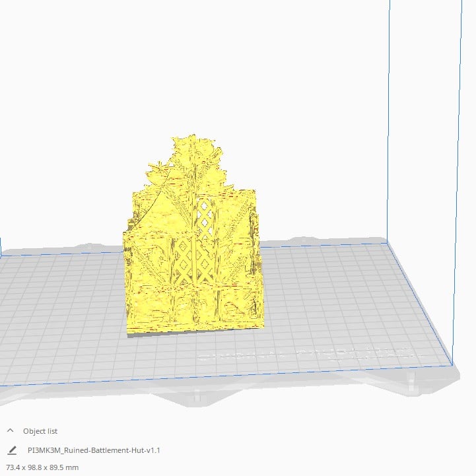Select PI3MK3M_Ruined-Battlement-Hut-v1.1 in object list
Image resolution: width=476 pixels, height=476 pixels.
click(x=94, y=450)
